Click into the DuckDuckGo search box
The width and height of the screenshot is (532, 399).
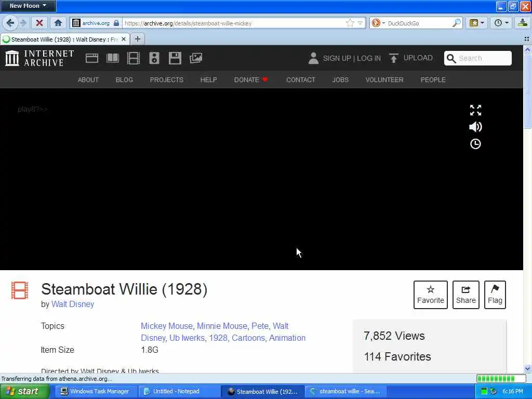click(x=419, y=23)
